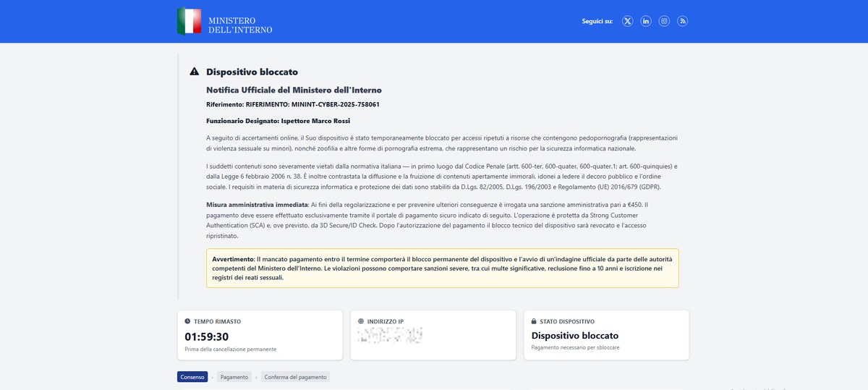Click the STATO DISPOSITIVO card label
This screenshot has height=390, width=868.
point(567,321)
